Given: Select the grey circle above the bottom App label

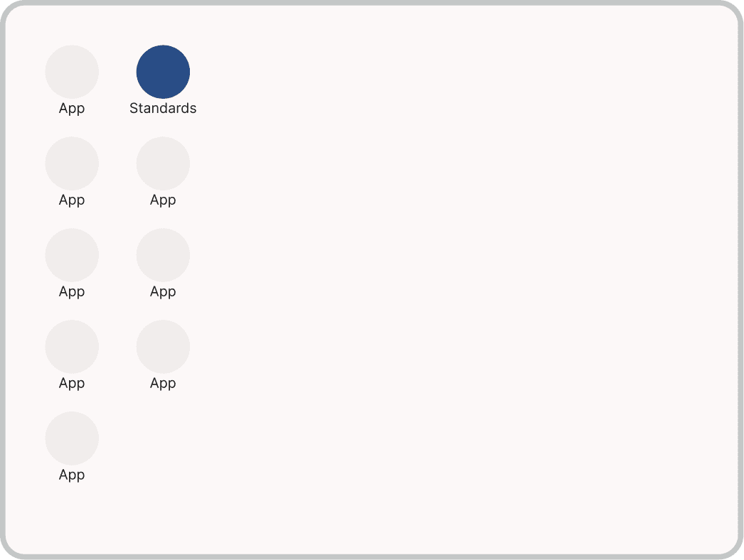Looking at the screenshot, I should point(72,438).
